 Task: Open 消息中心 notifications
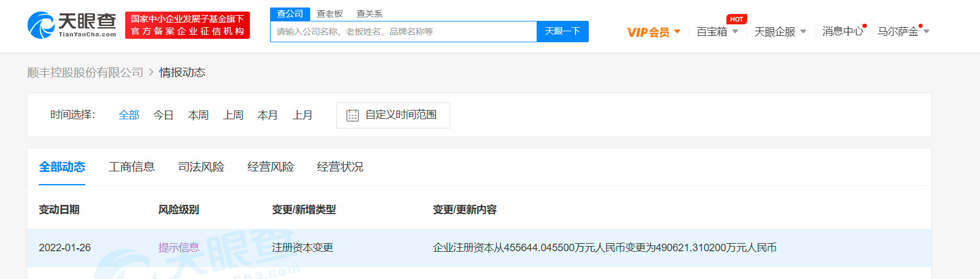(842, 32)
